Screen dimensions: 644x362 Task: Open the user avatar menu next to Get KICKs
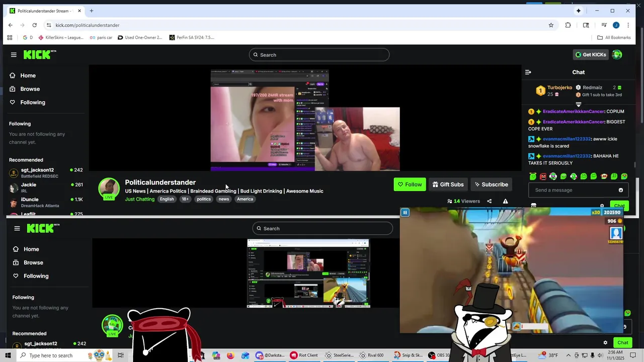point(617,54)
